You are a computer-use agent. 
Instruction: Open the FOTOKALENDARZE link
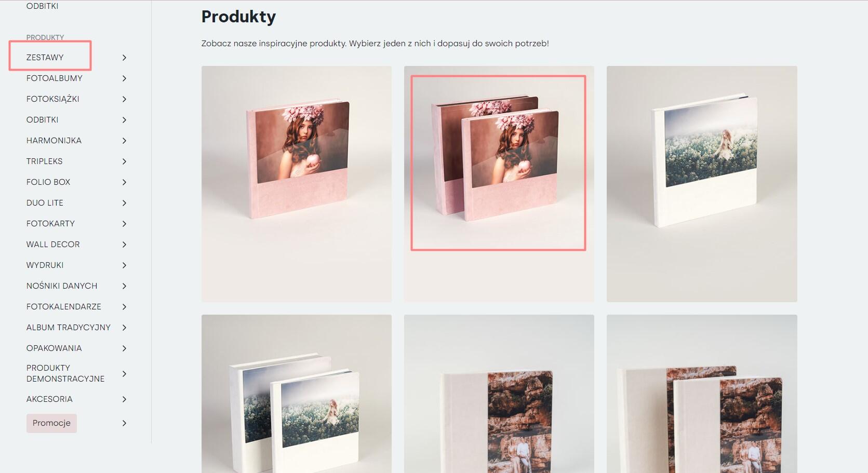click(x=64, y=307)
